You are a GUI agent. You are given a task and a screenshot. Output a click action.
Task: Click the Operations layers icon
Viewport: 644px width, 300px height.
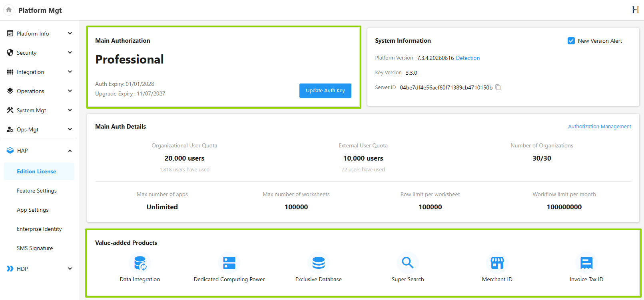10,91
